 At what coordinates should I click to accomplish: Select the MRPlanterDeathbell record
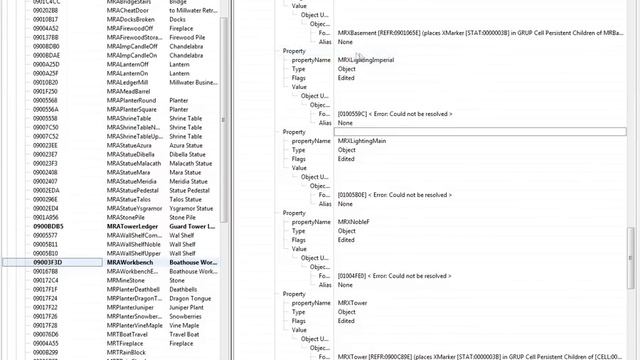click(133, 289)
